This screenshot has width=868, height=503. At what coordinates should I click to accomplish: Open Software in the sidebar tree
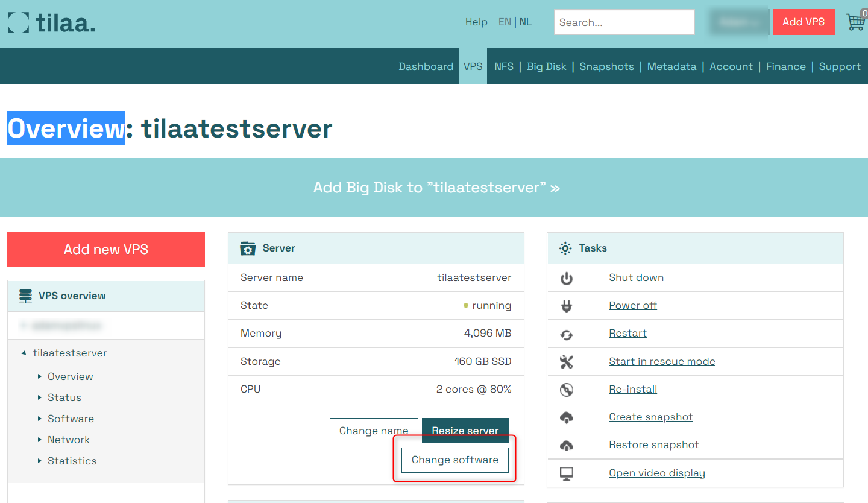71,419
